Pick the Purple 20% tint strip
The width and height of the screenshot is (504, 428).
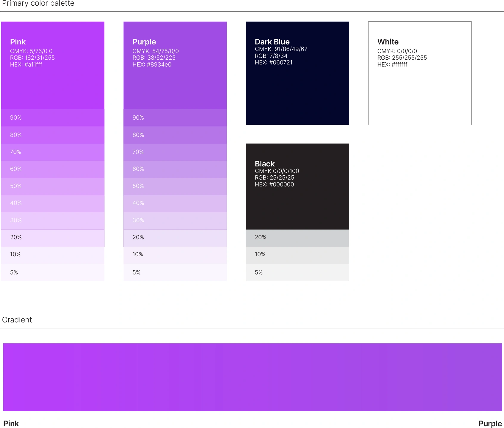click(175, 238)
